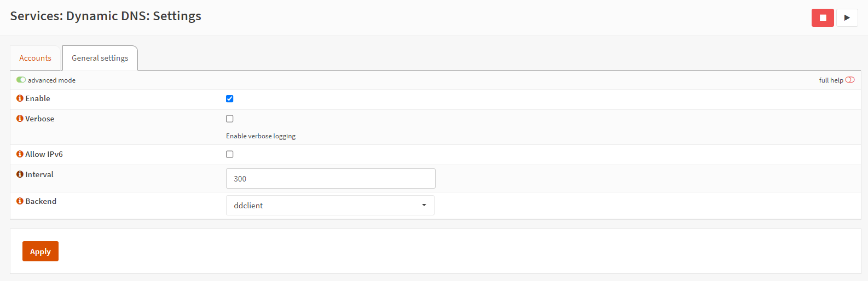Click the info icon beside Enable

pyautogui.click(x=20, y=98)
